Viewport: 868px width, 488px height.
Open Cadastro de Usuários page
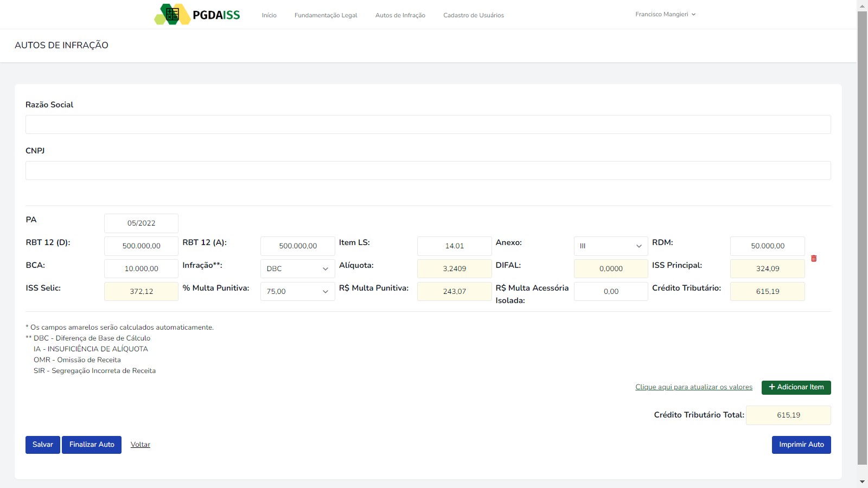pyautogui.click(x=473, y=15)
